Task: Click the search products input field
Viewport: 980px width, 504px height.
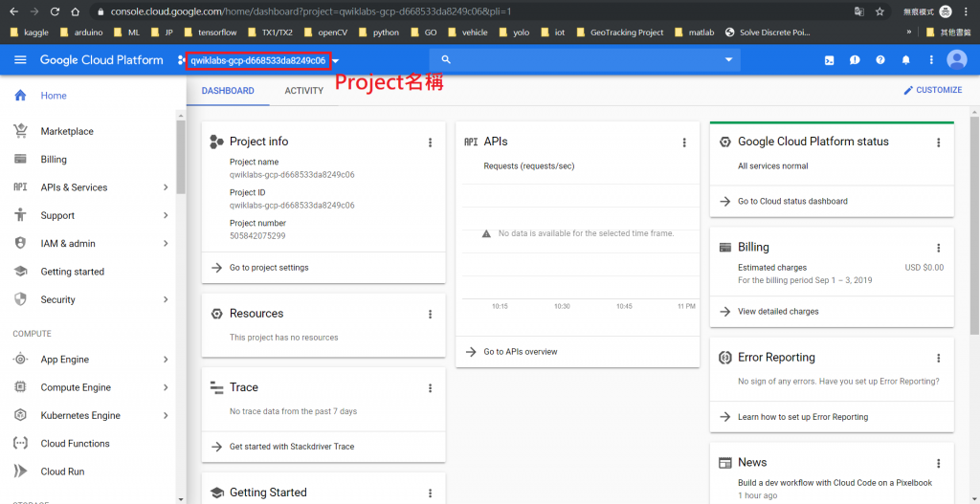Action: 585,59
